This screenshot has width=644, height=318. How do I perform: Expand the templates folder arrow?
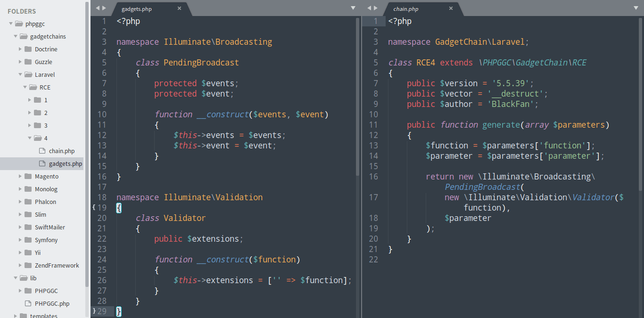point(16,316)
